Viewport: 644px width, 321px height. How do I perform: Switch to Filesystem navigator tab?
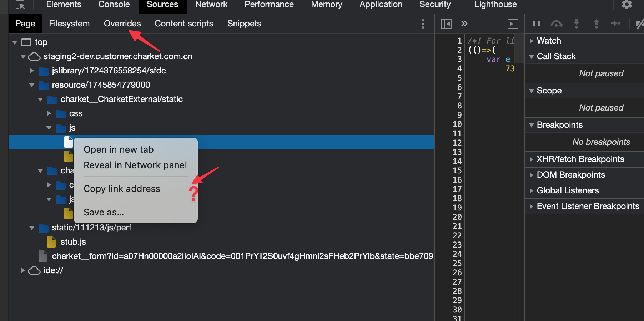(x=69, y=24)
